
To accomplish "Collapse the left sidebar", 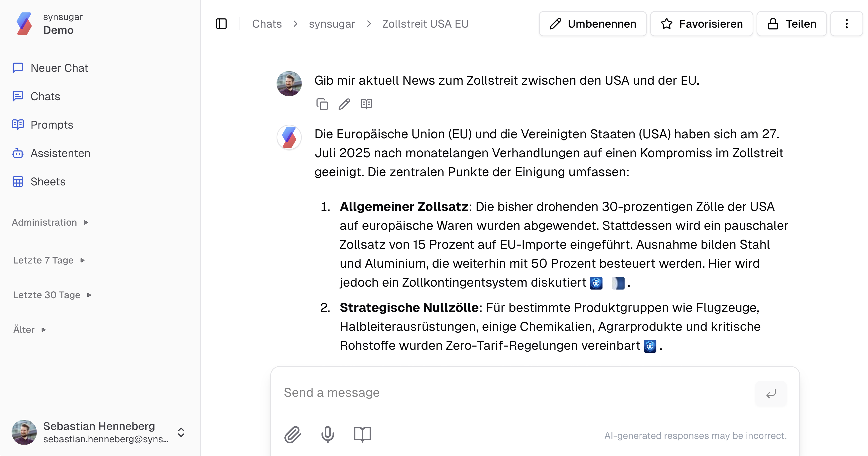I will pyautogui.click(x=221, y=24).
